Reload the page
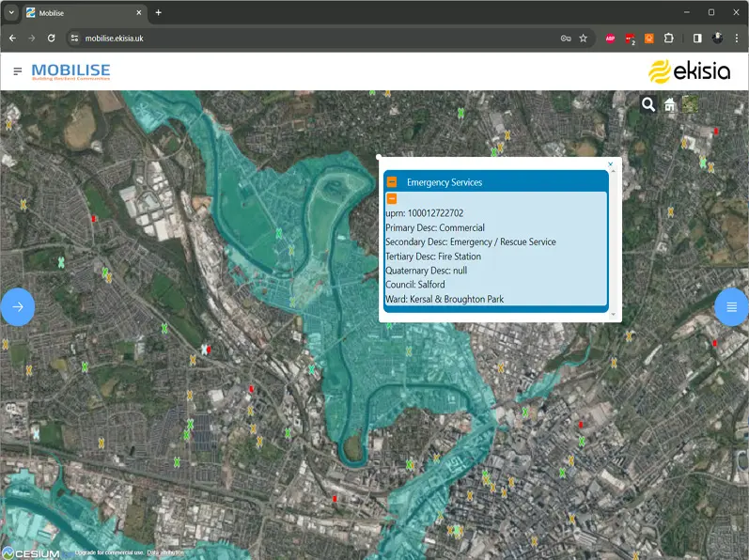Screen dimensions: 749x560 tap(51, 39)
